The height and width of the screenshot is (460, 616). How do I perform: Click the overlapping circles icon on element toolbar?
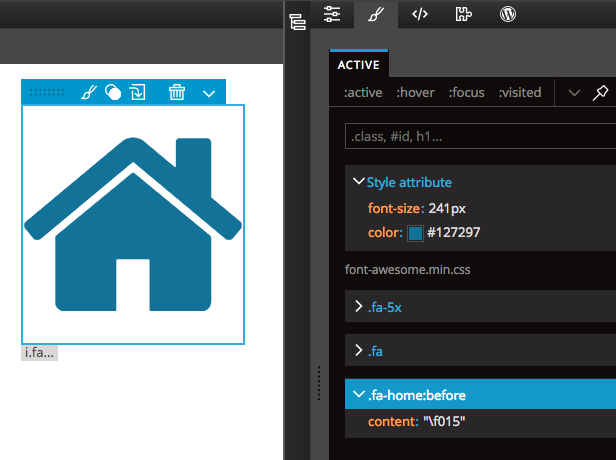pos(113,92)
